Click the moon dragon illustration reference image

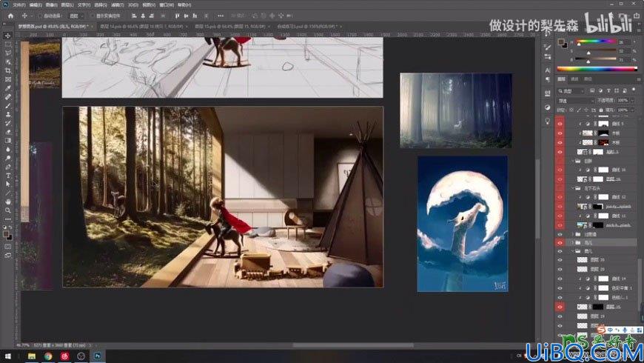coord(463,224)
